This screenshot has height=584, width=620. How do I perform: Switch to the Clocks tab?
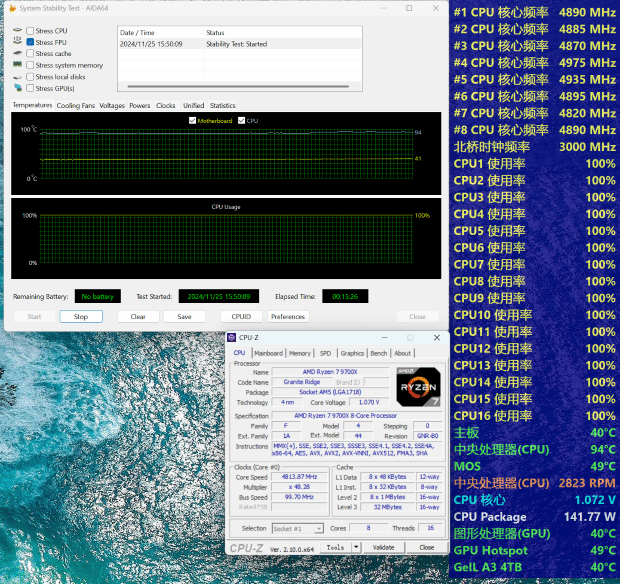click(x=166, y=106)
